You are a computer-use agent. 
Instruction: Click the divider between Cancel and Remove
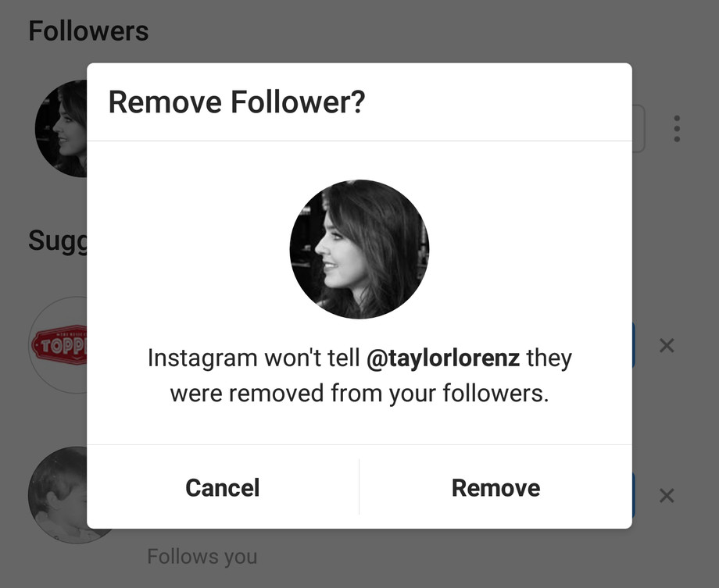point(359,487)
